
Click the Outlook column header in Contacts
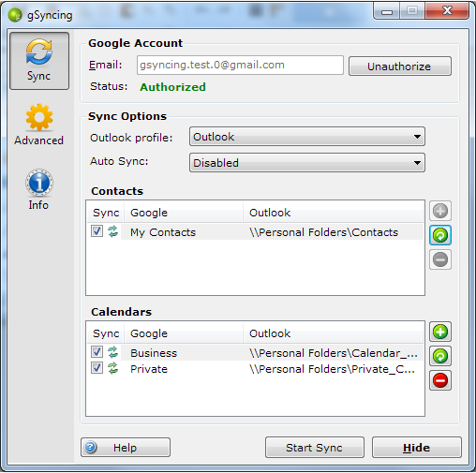333,213
